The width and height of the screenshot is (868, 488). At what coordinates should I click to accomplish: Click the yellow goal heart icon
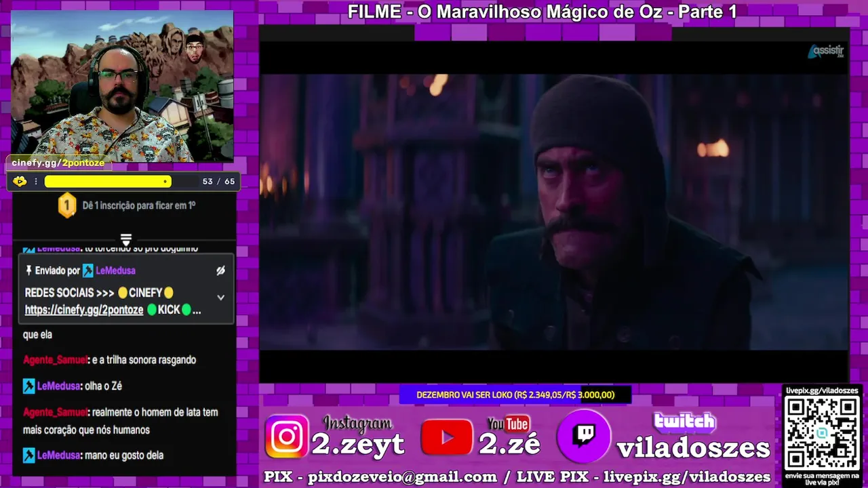pyautogui.click(x=20, y=181)
